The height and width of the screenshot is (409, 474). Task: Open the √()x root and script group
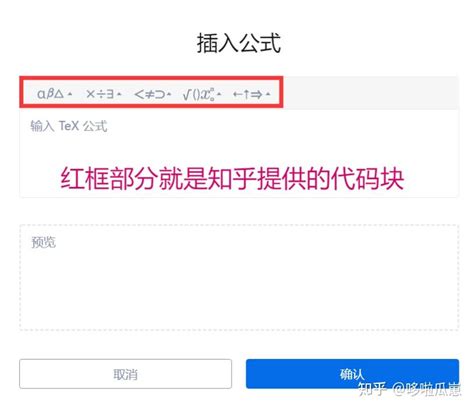click(202, 94)
